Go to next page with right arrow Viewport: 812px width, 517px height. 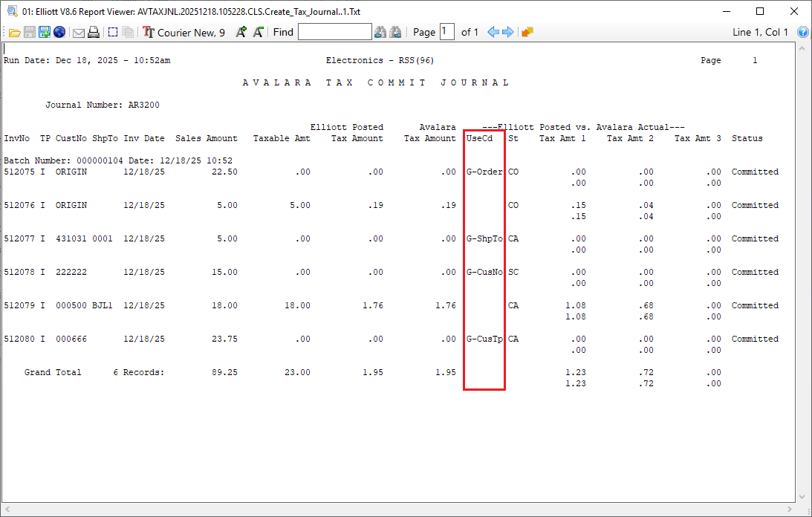[x=508, y=32]
